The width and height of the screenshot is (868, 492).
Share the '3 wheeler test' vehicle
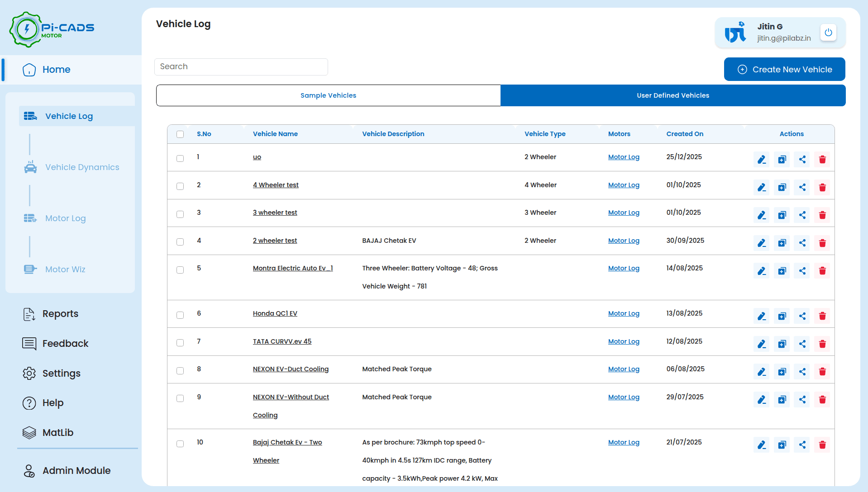pos(802,215)
